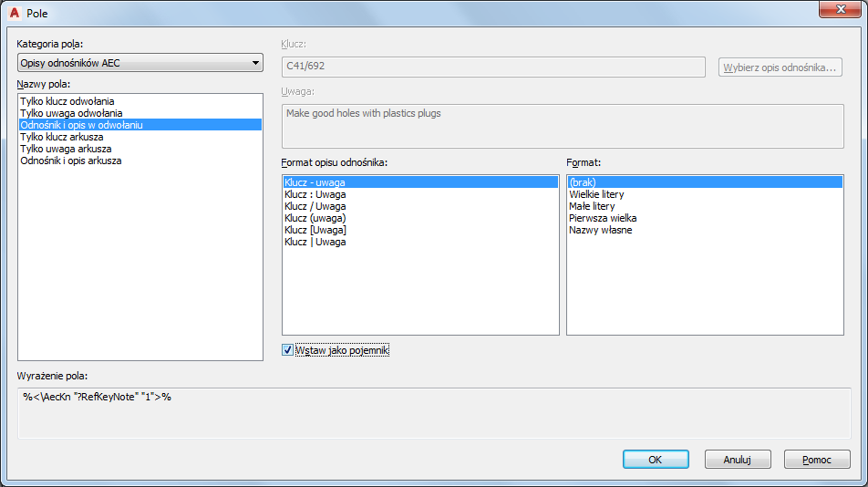This screenshot has height=487, width=868.
Task: Open help with Pomoc button
Action: coord(817,460)
